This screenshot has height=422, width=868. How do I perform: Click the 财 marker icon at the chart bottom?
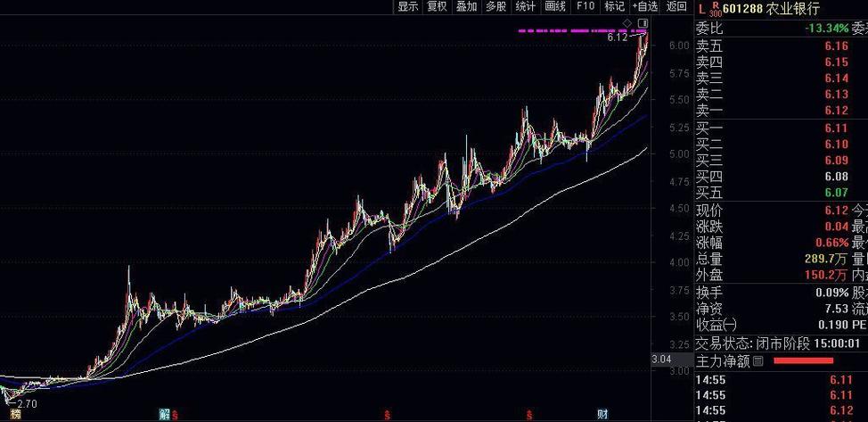[602, 414]
